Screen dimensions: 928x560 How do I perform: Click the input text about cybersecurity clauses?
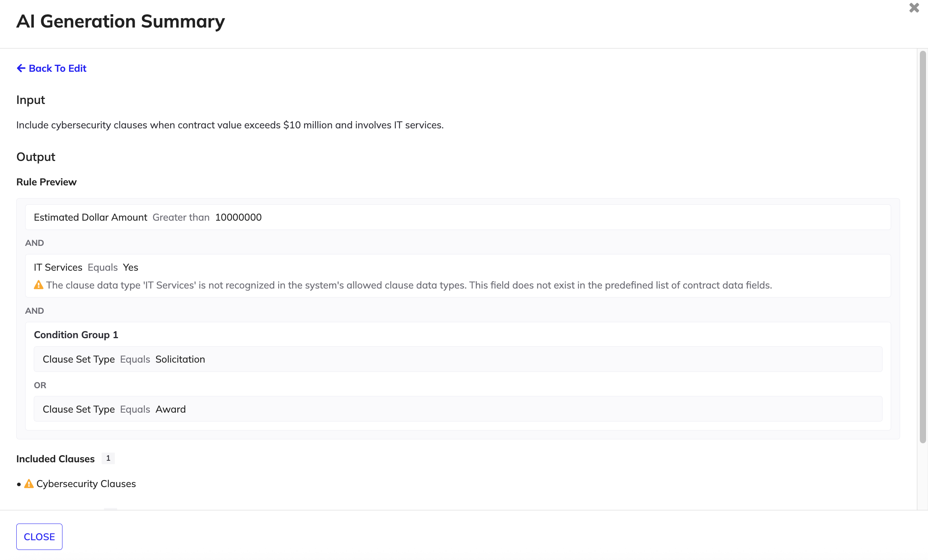230,125
